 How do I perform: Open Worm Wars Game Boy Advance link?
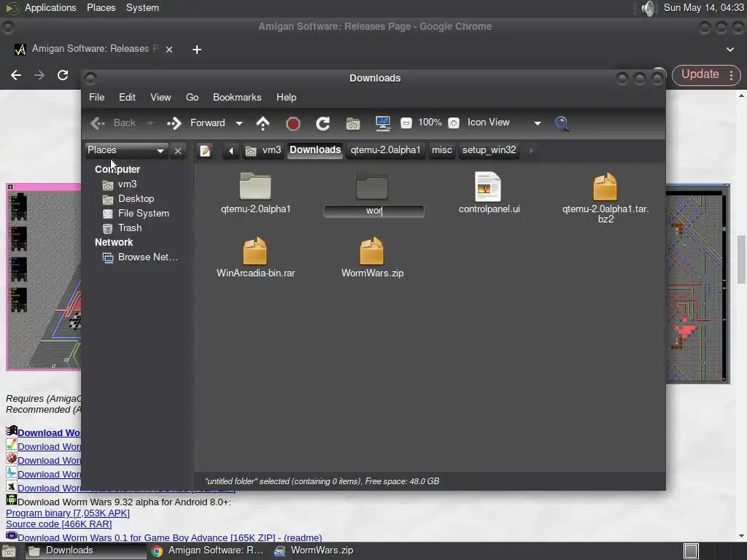(x=146, y=537)
